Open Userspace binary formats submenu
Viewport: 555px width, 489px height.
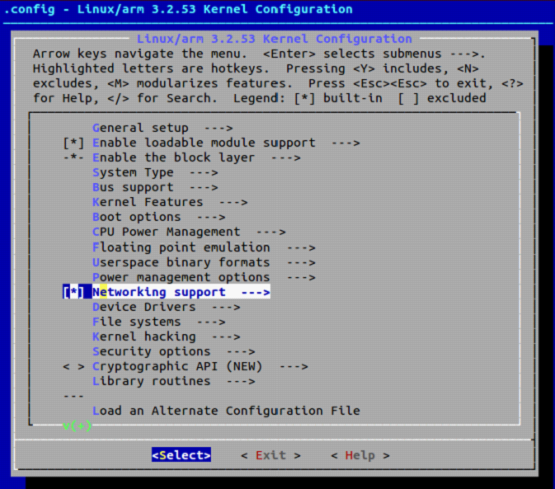coord(204,262)
